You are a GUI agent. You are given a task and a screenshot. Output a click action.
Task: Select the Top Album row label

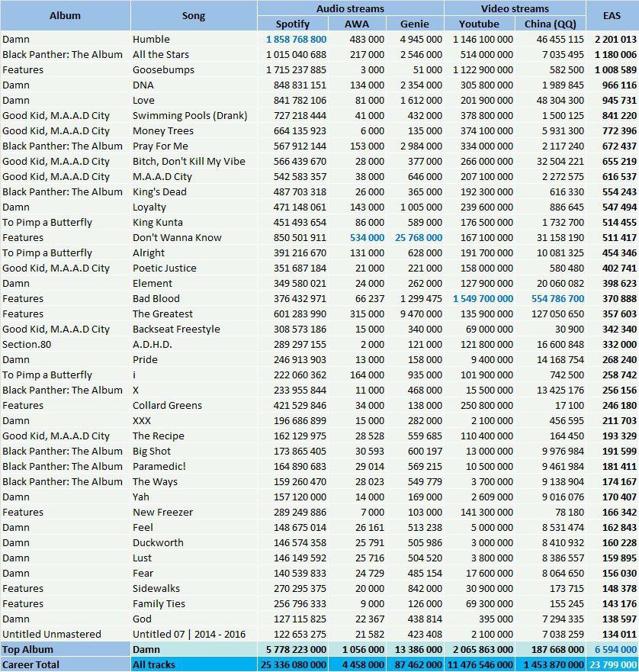(x=65, y=650)
